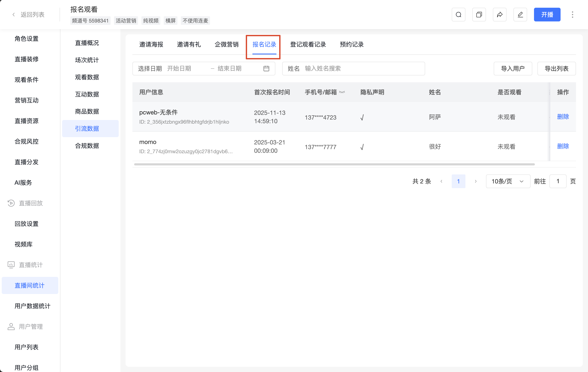Open 直播装修 in the left sidebar
This screenshot has width=588, height=372.
tap(26, 59)
